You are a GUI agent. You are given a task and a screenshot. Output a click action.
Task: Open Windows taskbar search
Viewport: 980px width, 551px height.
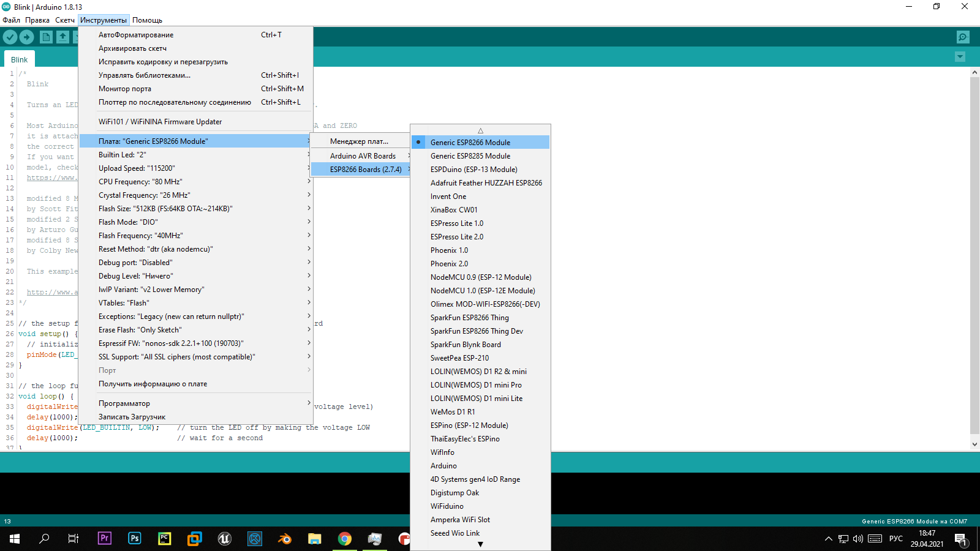pos(44,539)
